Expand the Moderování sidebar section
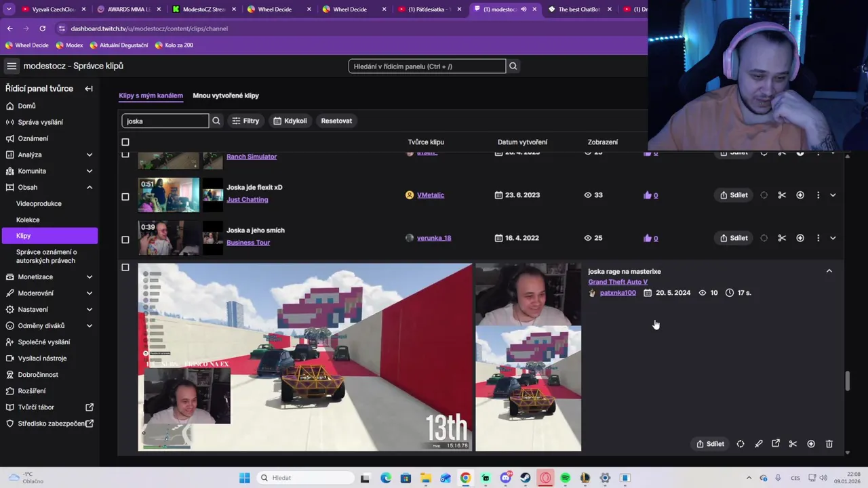 (x=89, y=293)
